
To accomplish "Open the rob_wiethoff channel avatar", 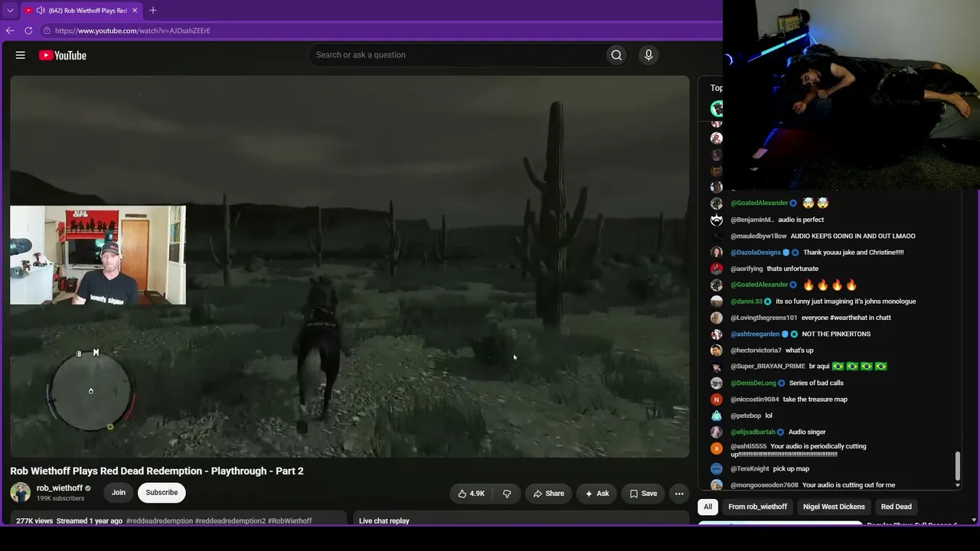I will [x=21, y=492].
